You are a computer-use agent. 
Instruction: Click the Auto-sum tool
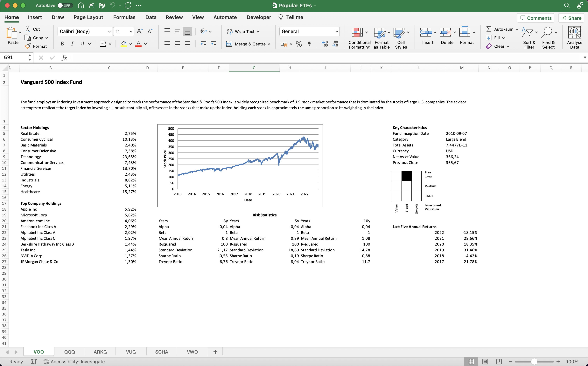pos(501,29)
